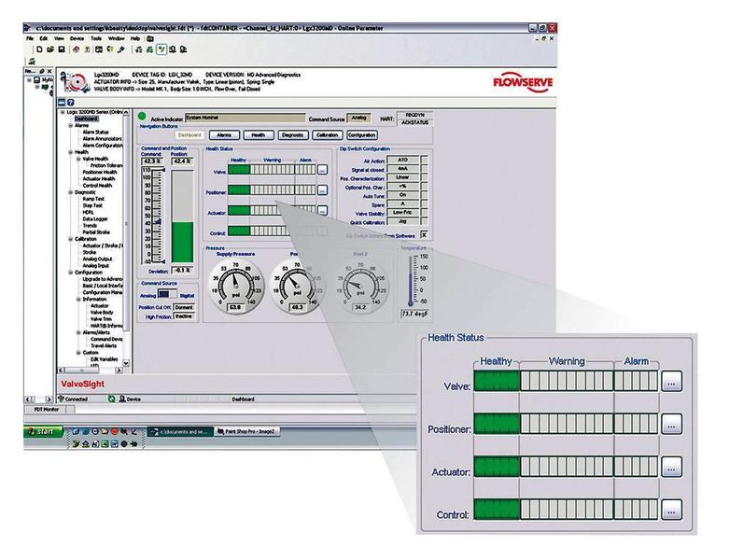Select Analog Output in the tree
Screen dimensions: 730x560
click(x=97, y=259)
